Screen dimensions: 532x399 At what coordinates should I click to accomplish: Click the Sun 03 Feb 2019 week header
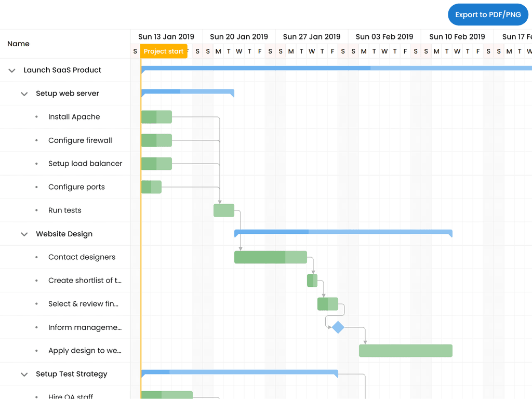(384, 37)
